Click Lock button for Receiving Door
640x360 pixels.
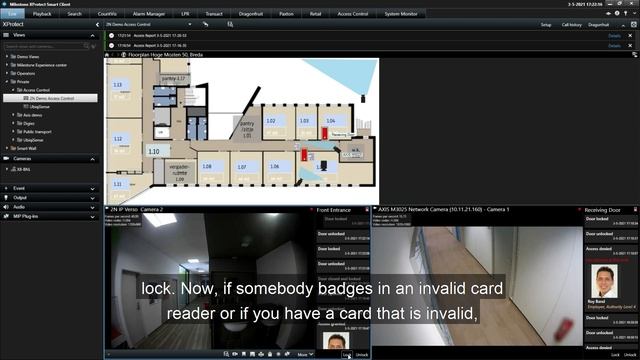click(x=615, y=355)
